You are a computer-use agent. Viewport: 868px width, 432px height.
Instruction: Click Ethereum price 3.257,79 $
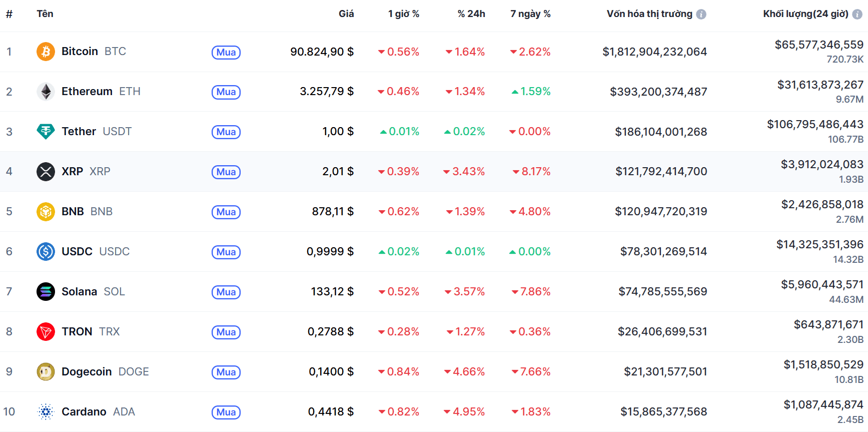[x=327, y=92]
